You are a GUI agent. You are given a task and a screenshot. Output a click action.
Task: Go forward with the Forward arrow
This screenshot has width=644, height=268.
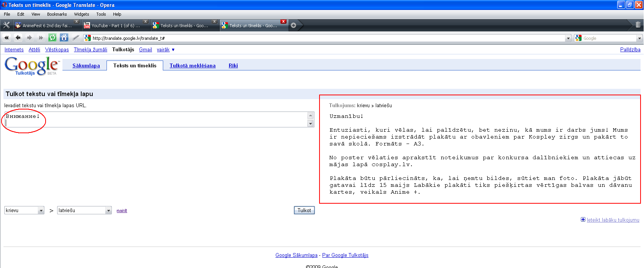click(29, 38)
